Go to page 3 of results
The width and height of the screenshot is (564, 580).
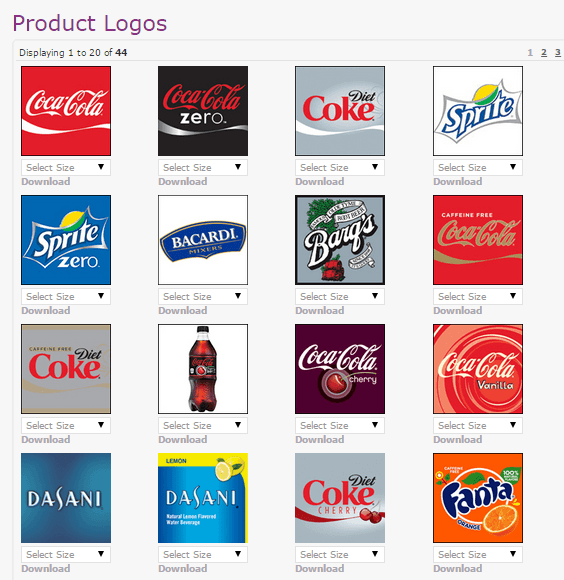coord(558,53)
